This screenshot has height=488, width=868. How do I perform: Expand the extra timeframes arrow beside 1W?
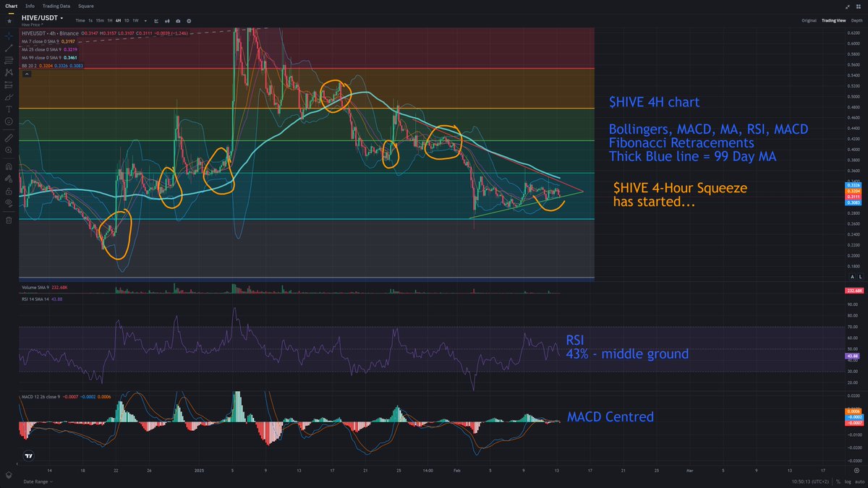pos(145,20)
